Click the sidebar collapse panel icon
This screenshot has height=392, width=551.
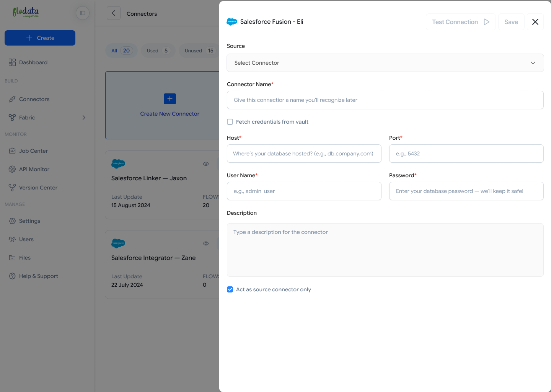(x=83, y=13)
